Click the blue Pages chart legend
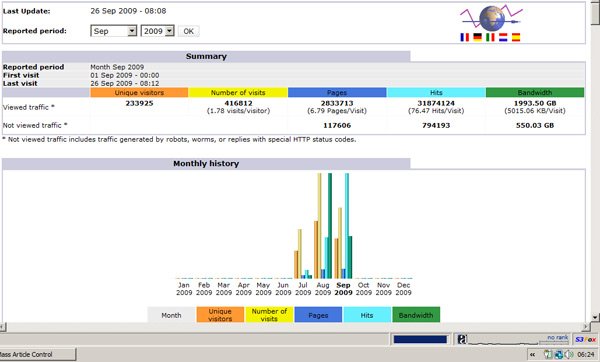Viewport: 600px width, 362px height. (318, 315)
